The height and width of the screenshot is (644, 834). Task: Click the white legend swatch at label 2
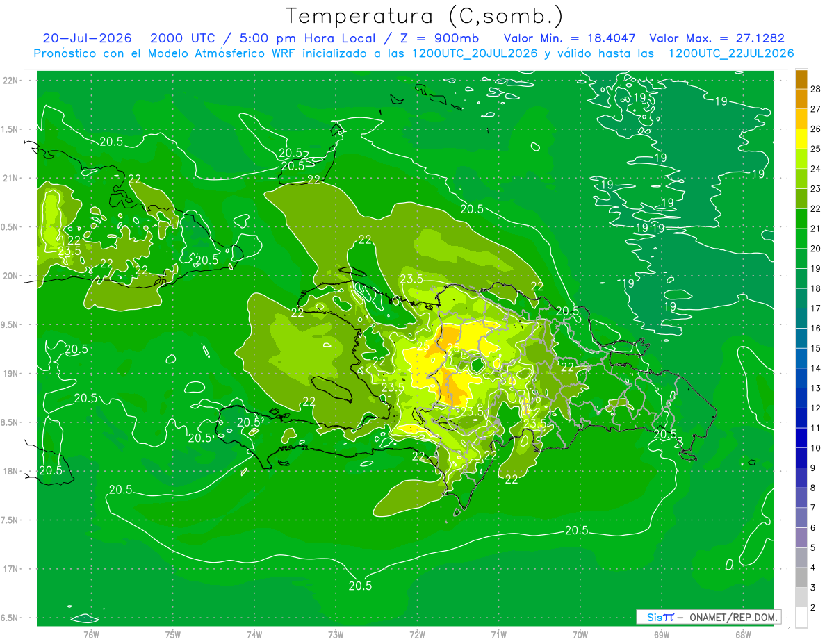click(801, 617)
